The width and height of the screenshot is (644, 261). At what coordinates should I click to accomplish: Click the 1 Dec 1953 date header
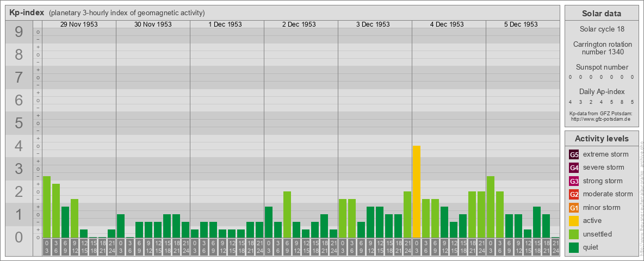[x=225, y=24]
